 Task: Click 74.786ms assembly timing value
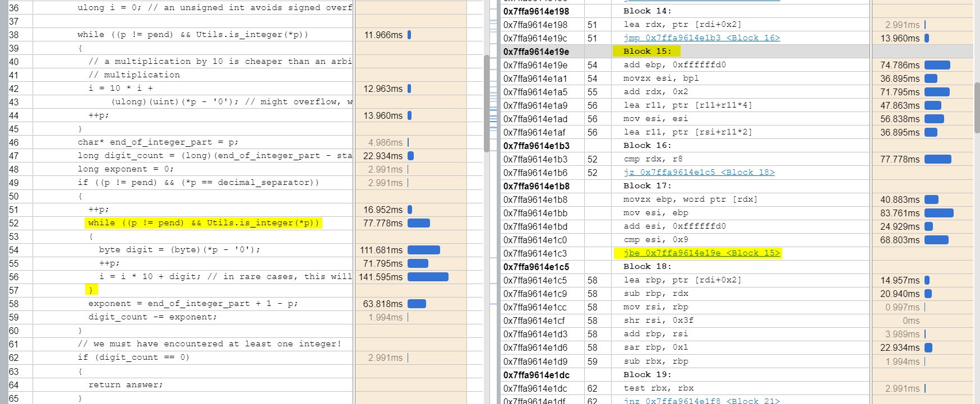(900, 65)
